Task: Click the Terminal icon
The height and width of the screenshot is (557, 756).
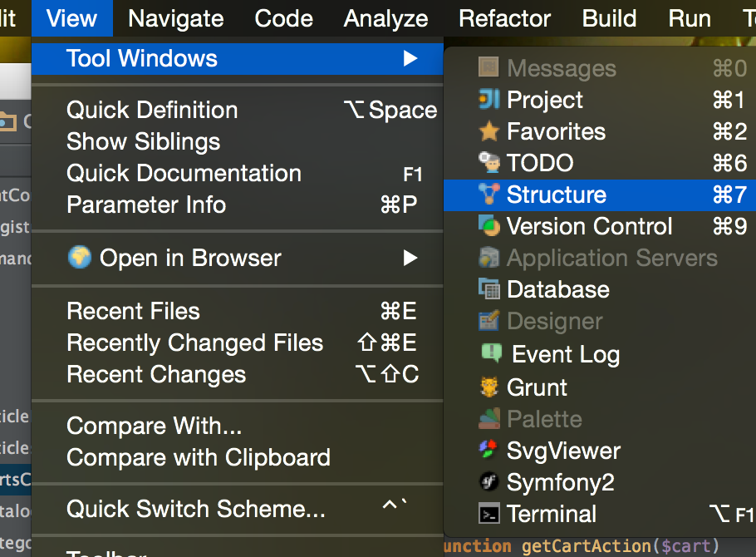Action: tap(488, 514)
